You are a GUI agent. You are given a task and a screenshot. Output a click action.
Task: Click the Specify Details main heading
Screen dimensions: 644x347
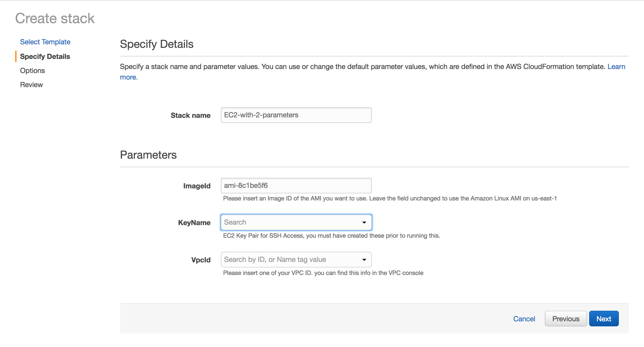tap(157, 44)
